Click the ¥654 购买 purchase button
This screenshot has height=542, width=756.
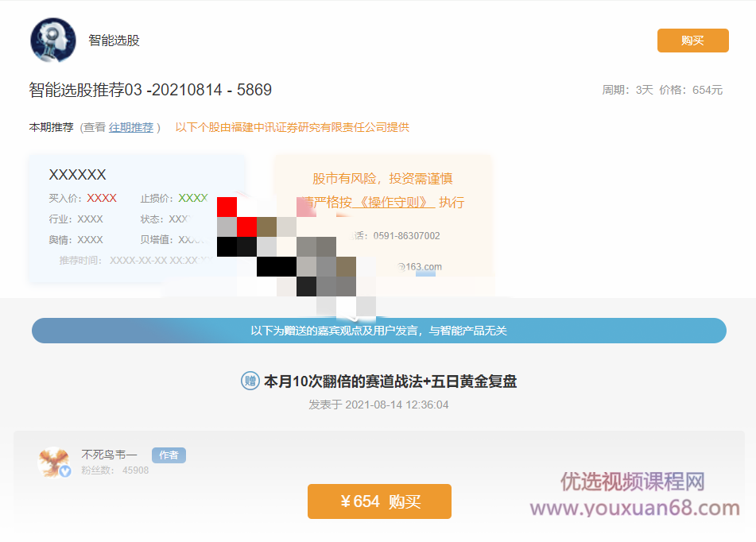click(x=379, y=501)
